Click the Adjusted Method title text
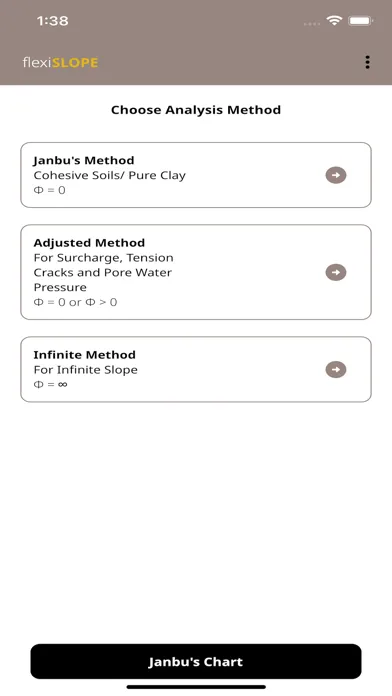This screenshot has width=392, height=696. pyautogui.click(x=89, y=243)
